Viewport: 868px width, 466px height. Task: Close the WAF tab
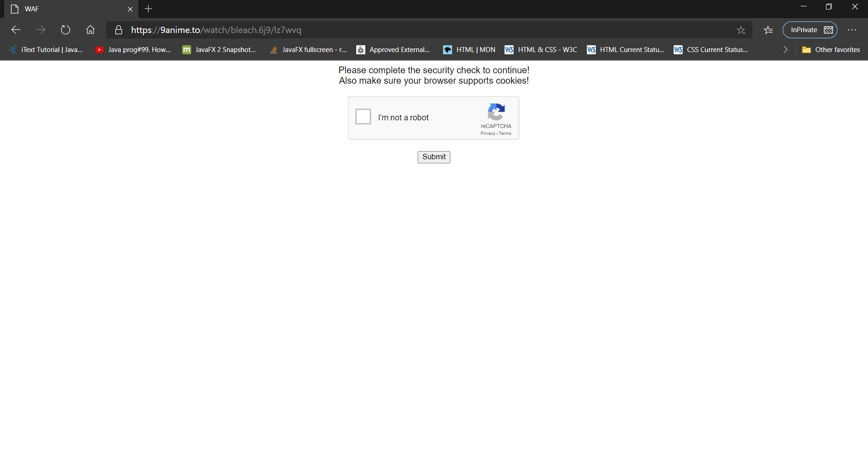tap(130, 9)
